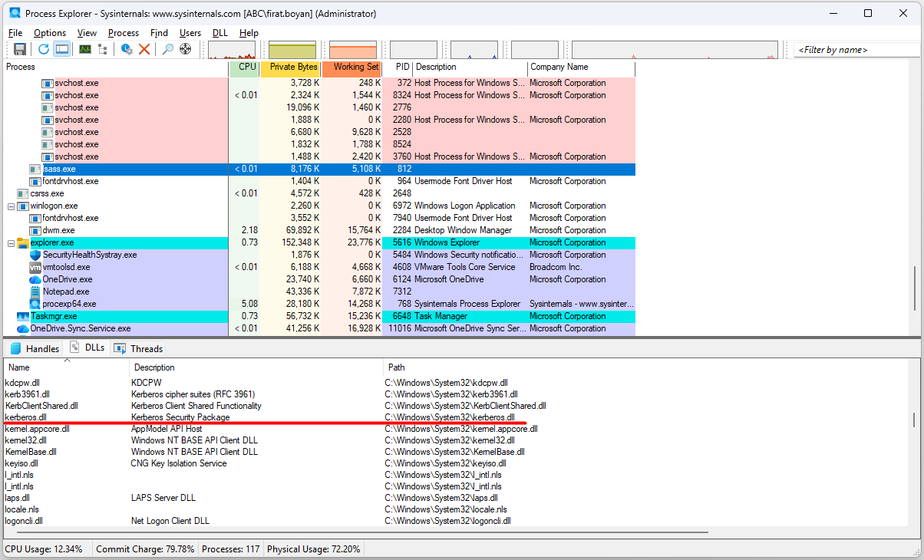The image size is (924, 560).
Task: Select the keyiso.dll row
Action: coord(457,463)
